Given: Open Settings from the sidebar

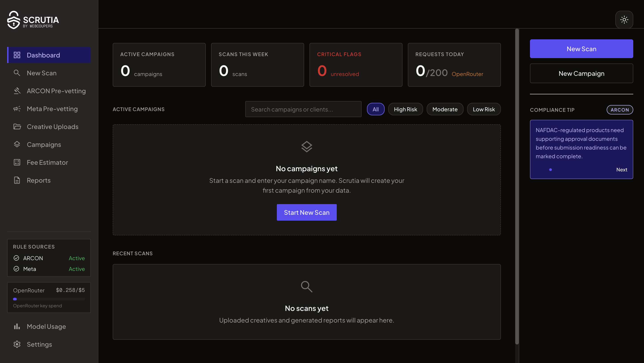Looking at the screenshot, I should [49, 344].
